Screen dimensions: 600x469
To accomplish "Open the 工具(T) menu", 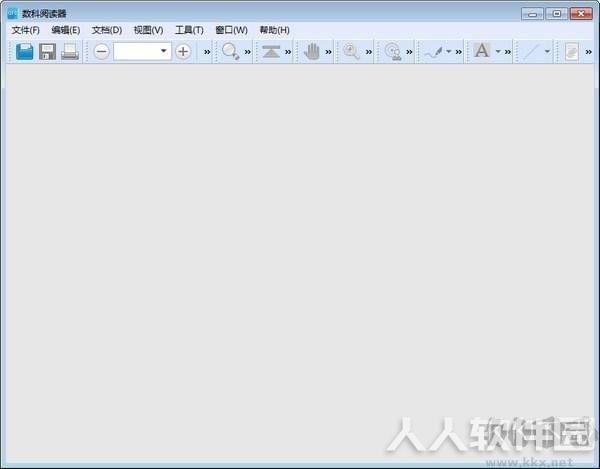I will pos(189,30).
